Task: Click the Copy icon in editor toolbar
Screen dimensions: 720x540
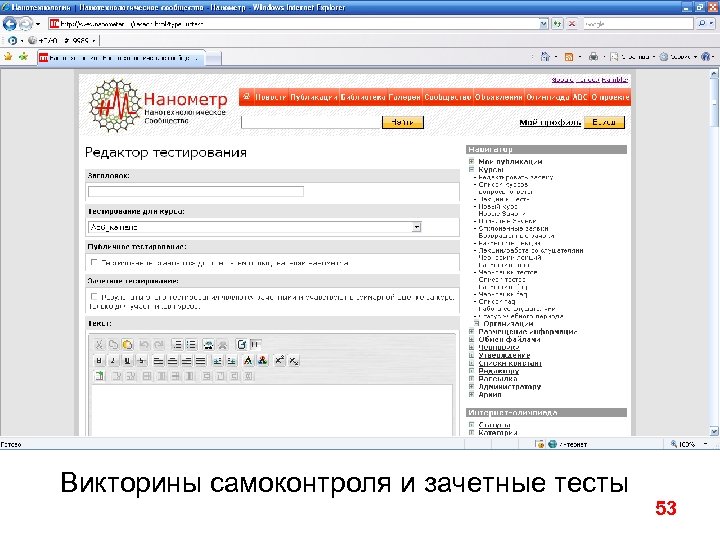Action: click(113, 344)
